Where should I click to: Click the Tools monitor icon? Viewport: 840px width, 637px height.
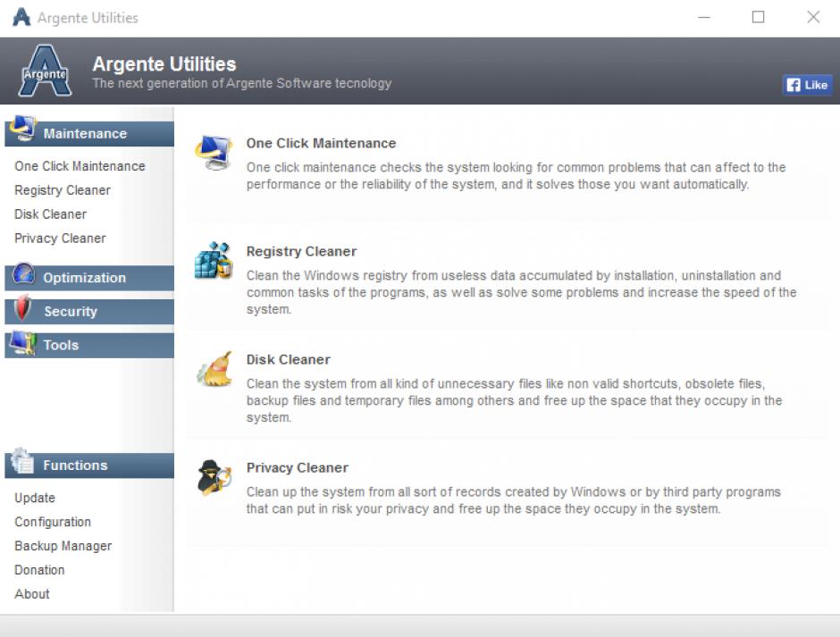[x=23, y=343]
